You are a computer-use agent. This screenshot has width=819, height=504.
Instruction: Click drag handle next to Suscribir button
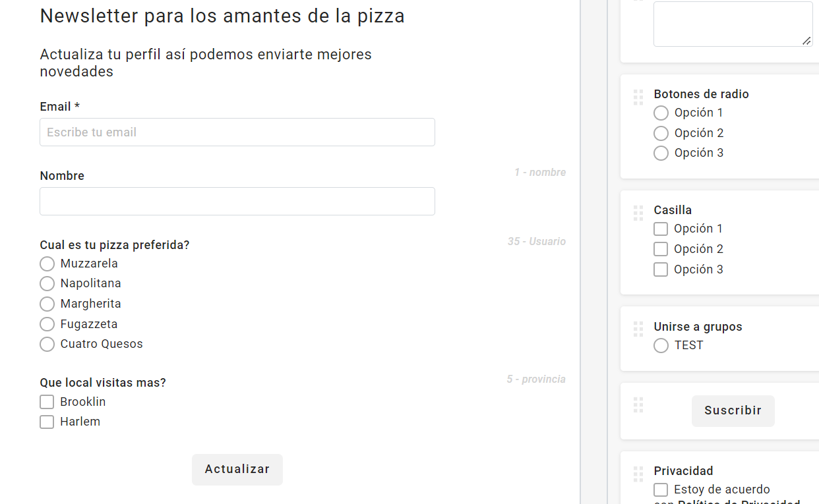638,405
